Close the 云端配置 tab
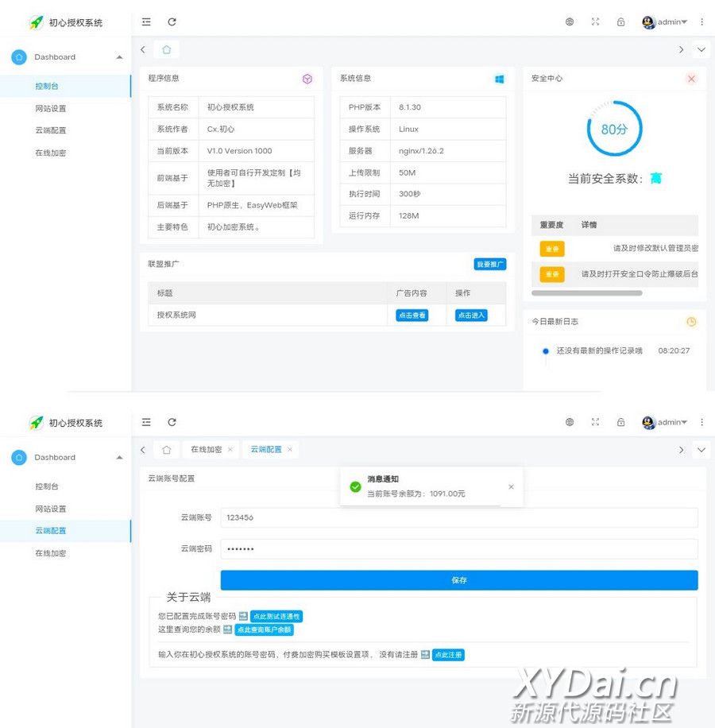The height and width of the screenshot is (728, 715). click(290, 450)
